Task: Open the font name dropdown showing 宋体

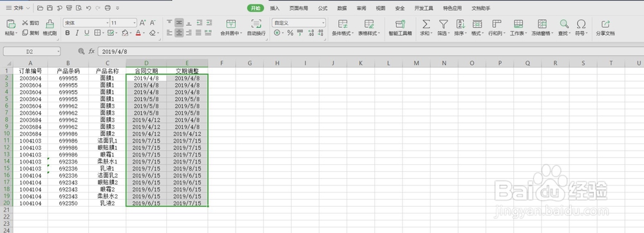Action: (108, 23)
